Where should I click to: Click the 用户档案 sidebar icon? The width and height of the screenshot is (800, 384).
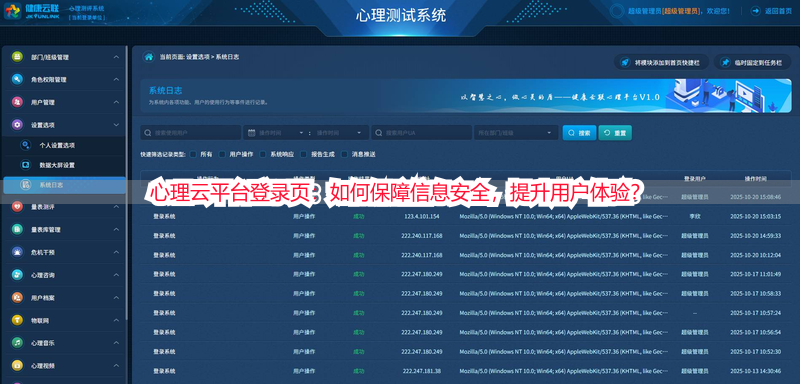point(17,297)
